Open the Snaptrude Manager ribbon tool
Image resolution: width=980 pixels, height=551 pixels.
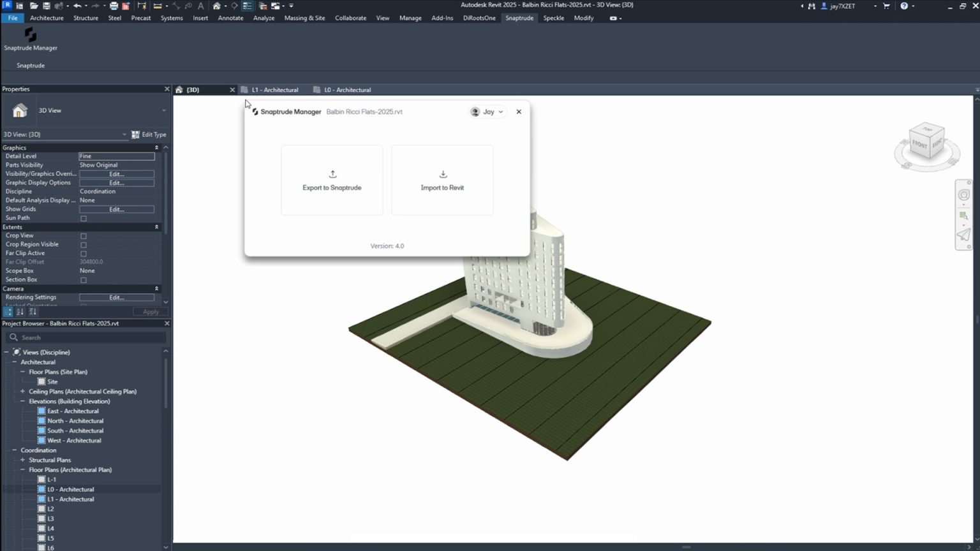coord(30,38)
